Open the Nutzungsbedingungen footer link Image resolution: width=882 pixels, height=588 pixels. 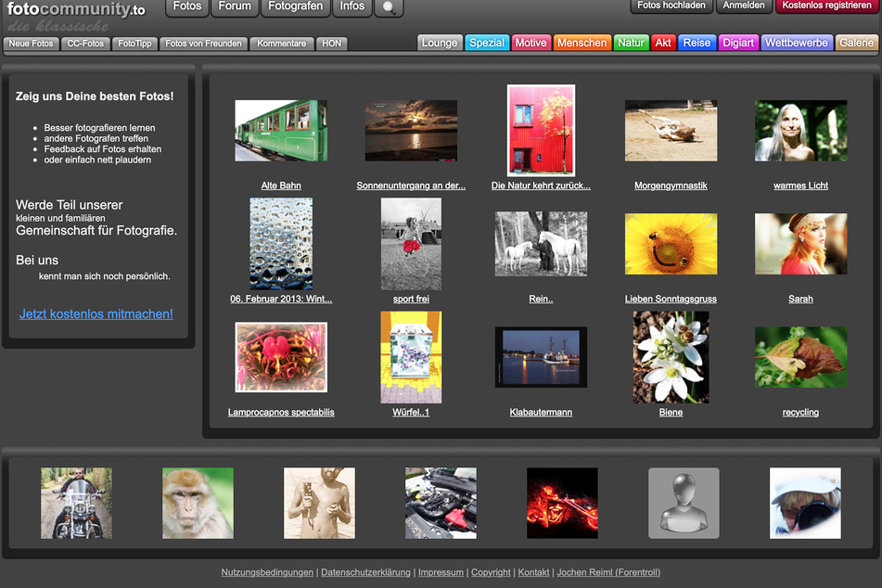tap(267, 572)
